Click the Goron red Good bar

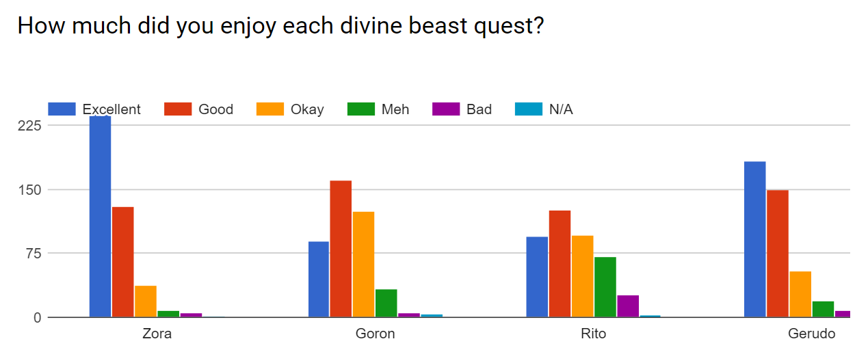341,249
